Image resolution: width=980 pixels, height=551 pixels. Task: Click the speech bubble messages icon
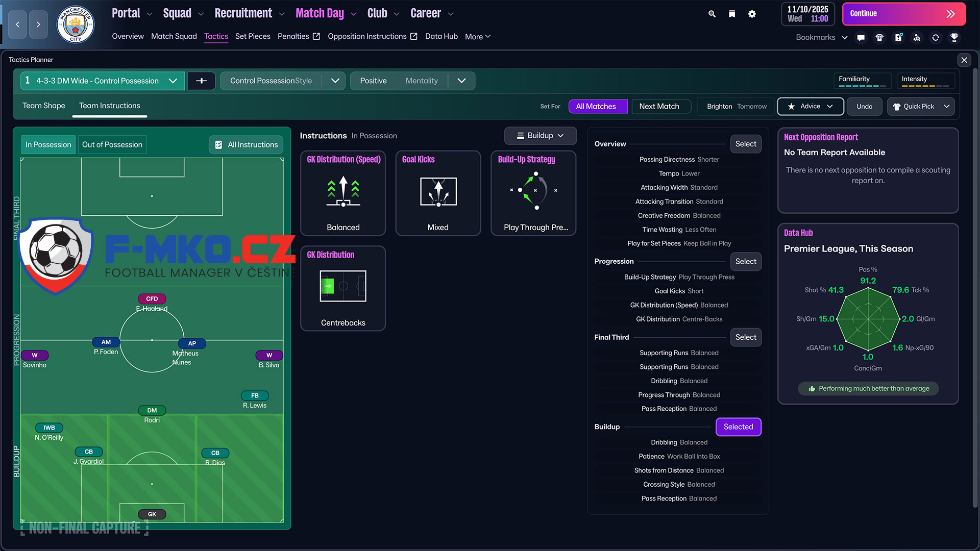pos(861,37)
